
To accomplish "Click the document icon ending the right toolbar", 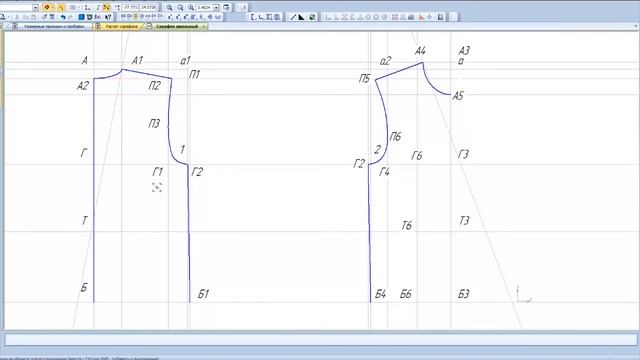I will click(x=440, y=17).
